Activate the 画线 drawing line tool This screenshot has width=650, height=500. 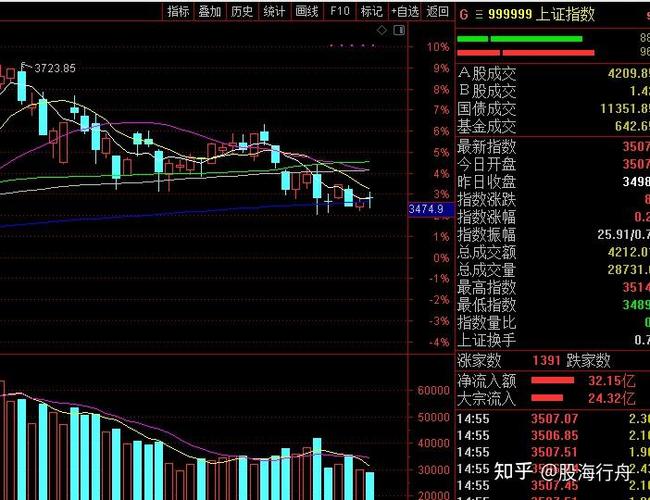[x=307, y=12]
